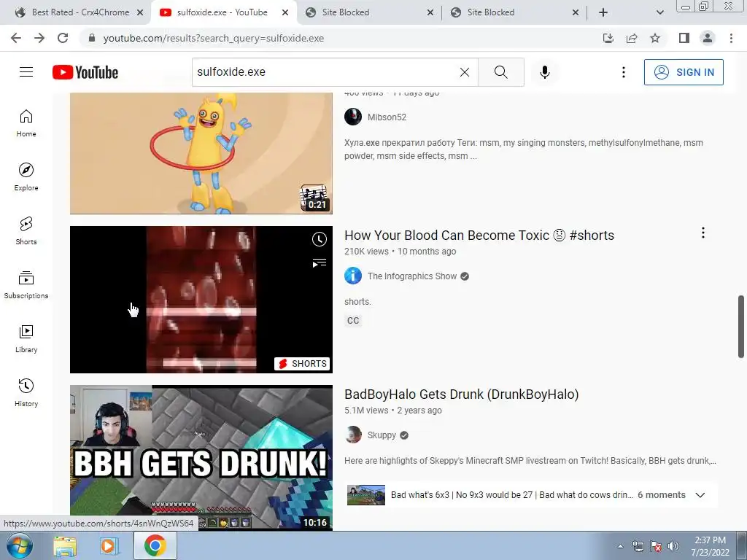Click the page vertical scrollbar thumb

tap(741, 326)
